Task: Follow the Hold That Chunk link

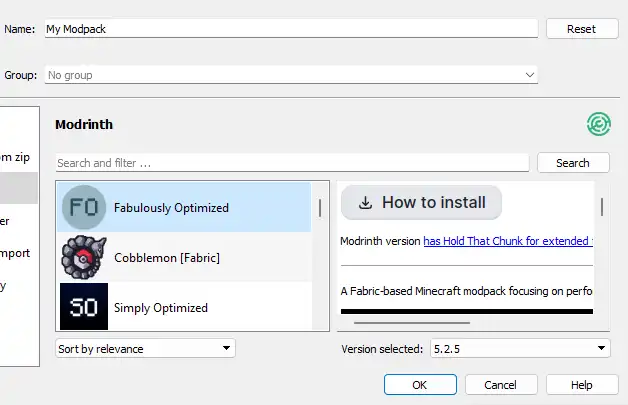Action: click(508, 241)
